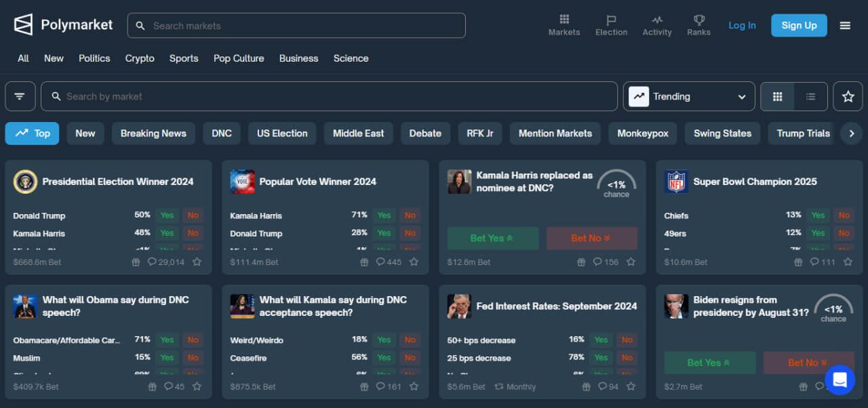Viewport: 868px width, 408px height.
Task: Select the Pop Culture category
Action: (x=239, y=58)
